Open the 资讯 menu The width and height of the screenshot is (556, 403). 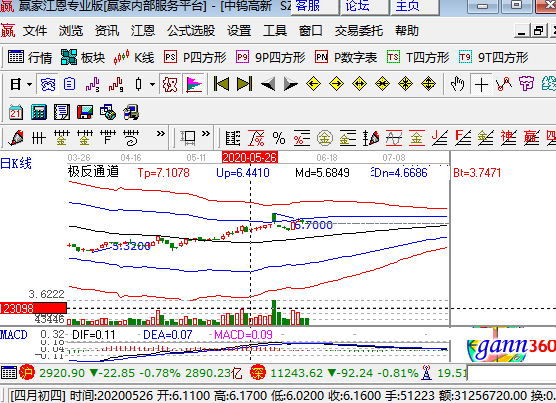point(107,31)
